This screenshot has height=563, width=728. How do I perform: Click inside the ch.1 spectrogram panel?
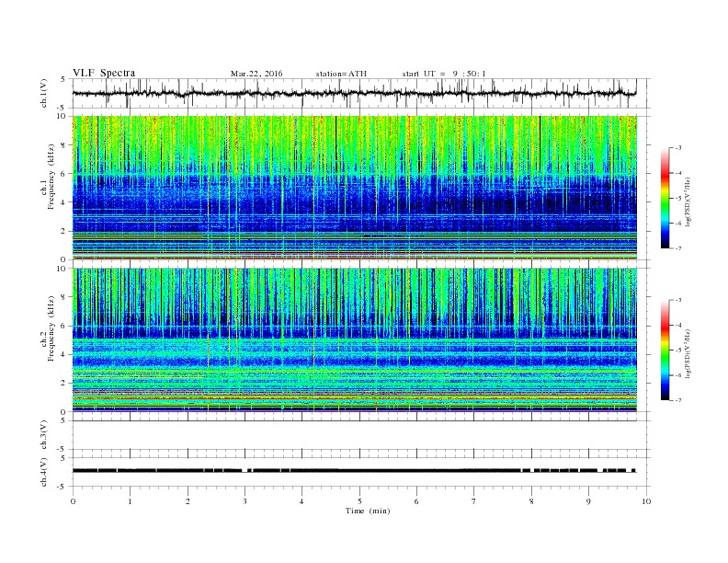[355, 188]
